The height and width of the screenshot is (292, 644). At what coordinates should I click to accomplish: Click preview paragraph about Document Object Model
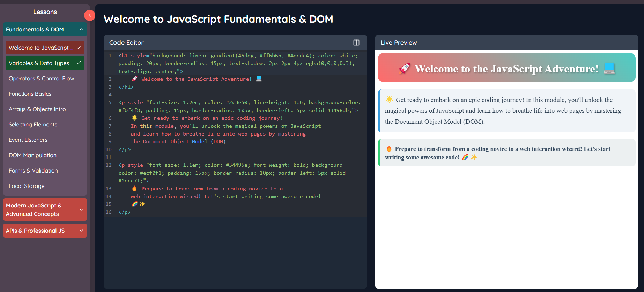(x=507, y=111)
